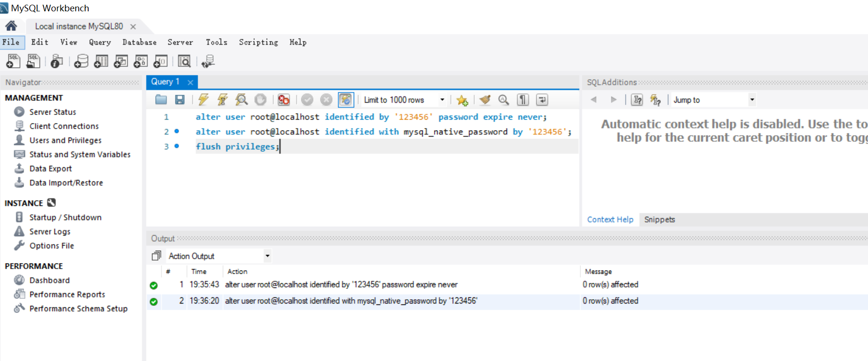The height and width of the screenshot is (361, 868).
Task: Switch to the Context Help tab
Action: (x=610, y=219)
